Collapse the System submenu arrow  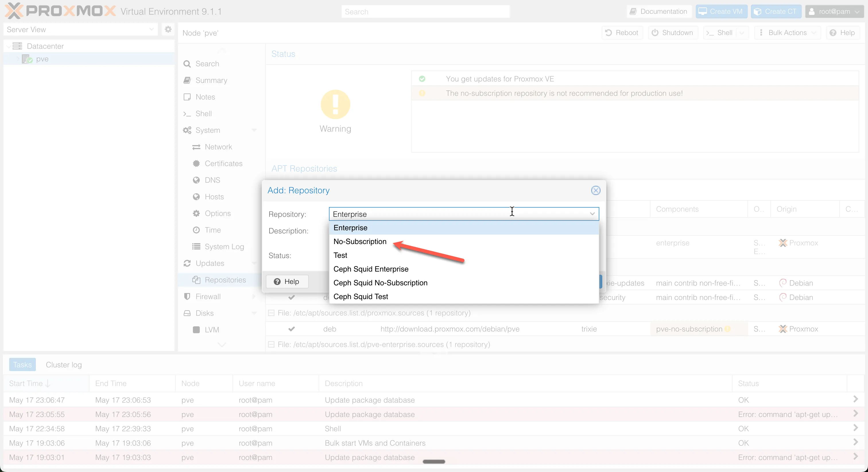coord(254,130)
